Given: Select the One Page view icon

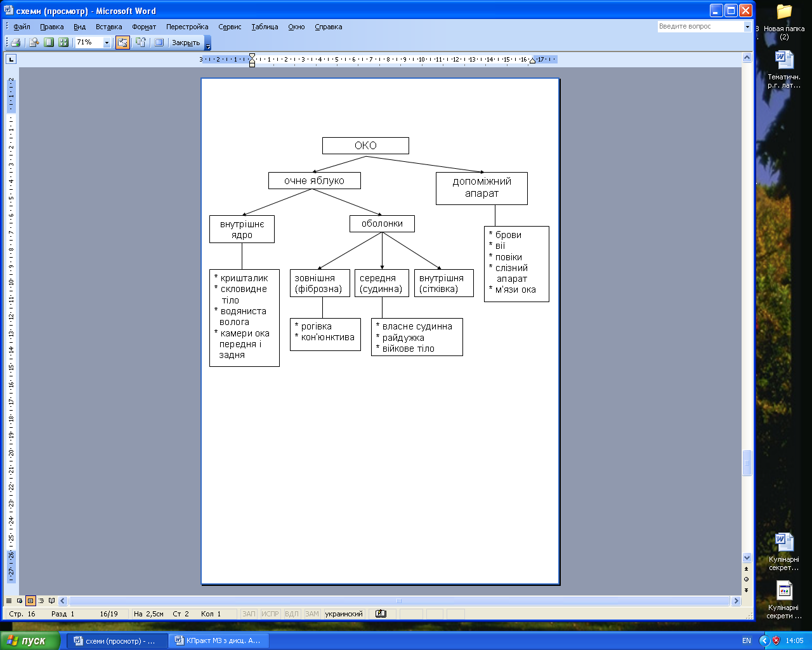Looking at the screenshot, I should (x=49, y=43).
